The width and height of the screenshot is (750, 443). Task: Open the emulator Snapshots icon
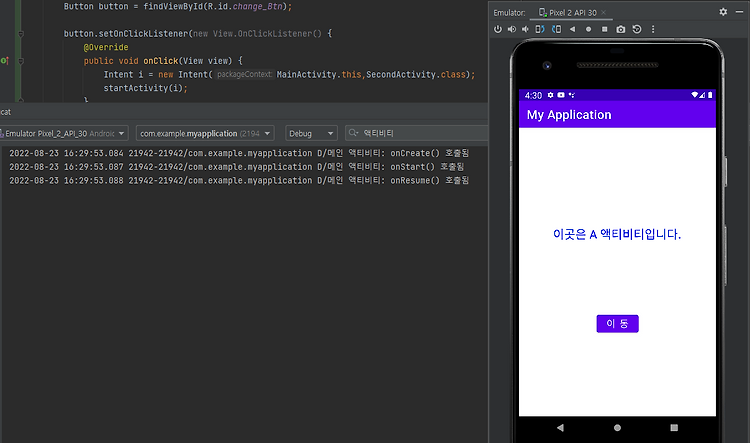[x=637, y=29]
